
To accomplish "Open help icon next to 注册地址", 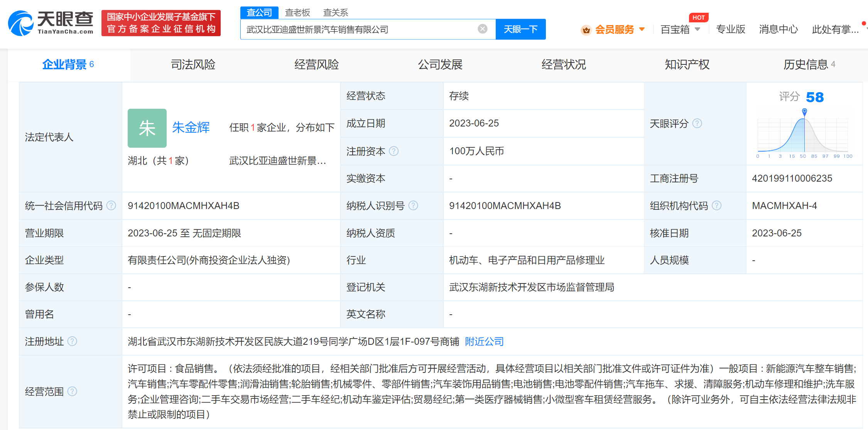I will [72, 341].
